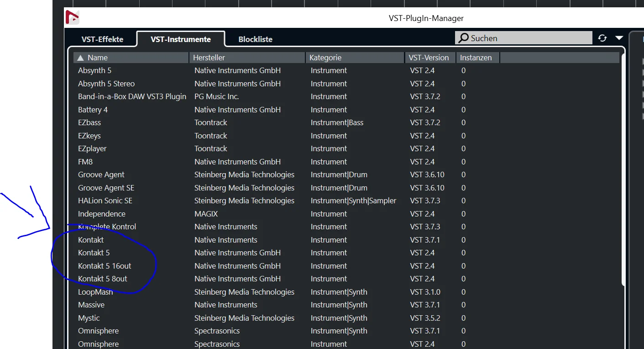Click the Instrument|Bass category cell
Screen dimensions: 644x349
337,122
